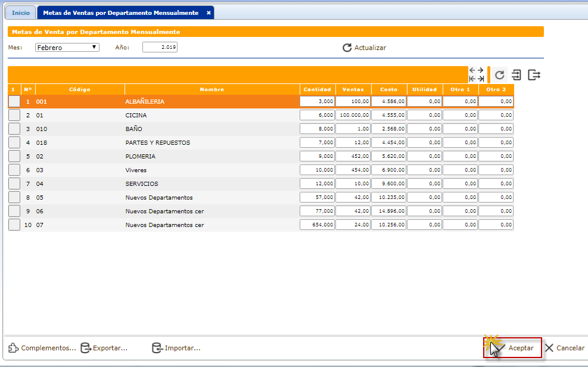Switch to the Inicio tab
588x367 pixels.
[x=21, y=13]
